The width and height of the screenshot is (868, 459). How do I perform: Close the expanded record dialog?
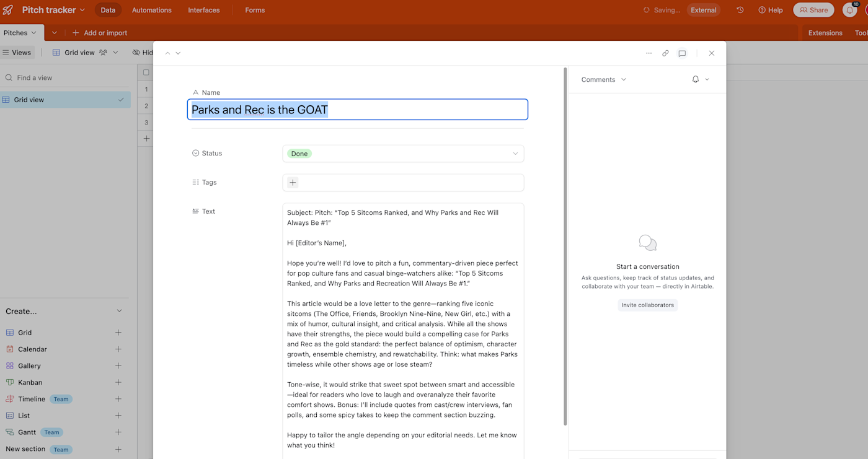click(x=712, y=53)
